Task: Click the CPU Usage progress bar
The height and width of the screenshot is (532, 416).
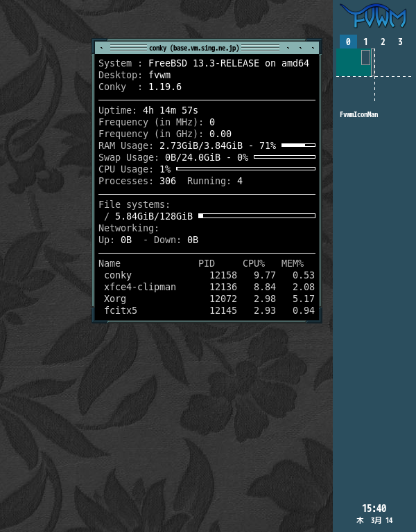Action: point(245,168)
